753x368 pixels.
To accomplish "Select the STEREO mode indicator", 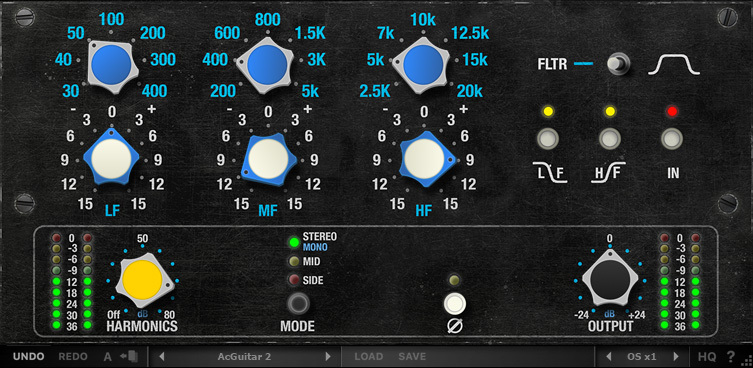I will click(x=293, y=242).
